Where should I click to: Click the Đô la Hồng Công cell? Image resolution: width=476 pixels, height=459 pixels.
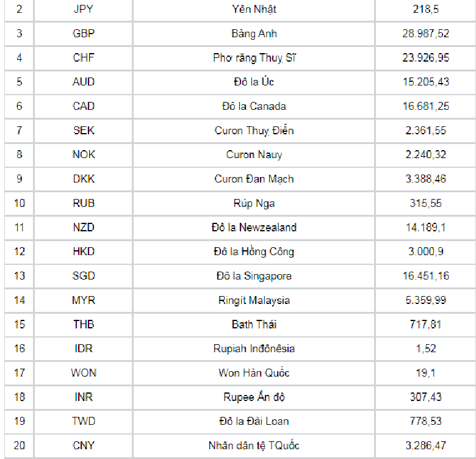(254, 251)
